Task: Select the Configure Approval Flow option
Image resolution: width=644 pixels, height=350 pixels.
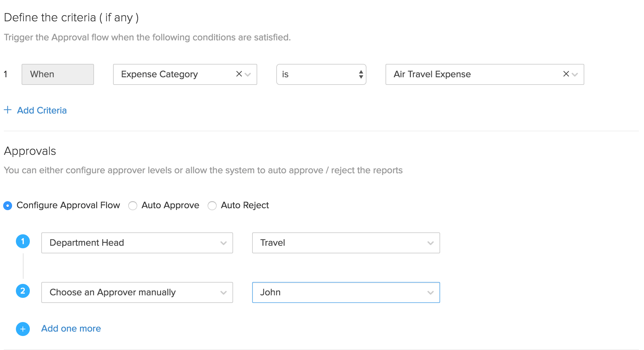Action: pyautogui.click(x=7, y=205)
